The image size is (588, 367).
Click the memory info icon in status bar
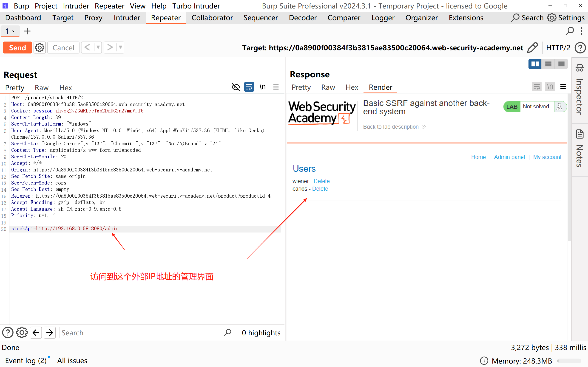pos(484,361)
